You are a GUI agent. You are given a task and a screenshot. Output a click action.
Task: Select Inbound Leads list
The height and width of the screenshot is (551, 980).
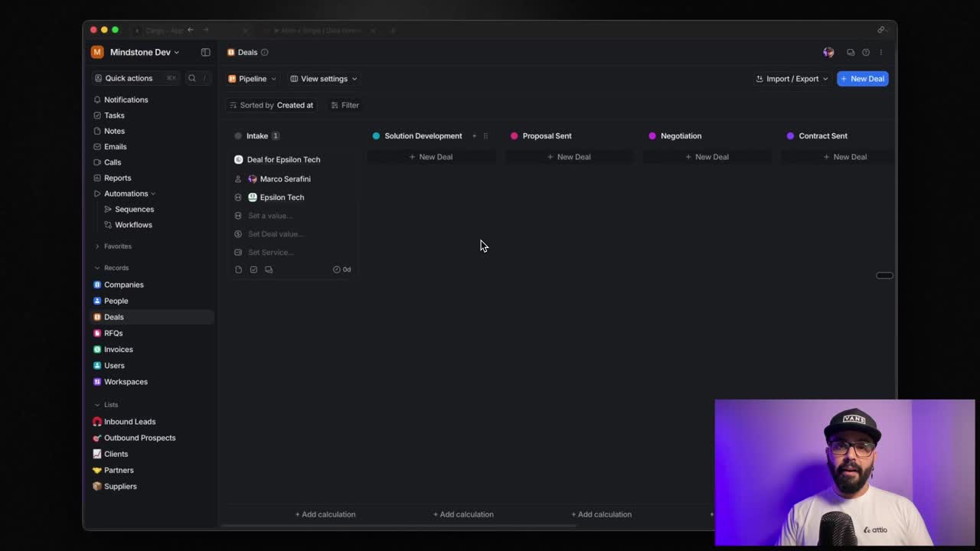click(x=129, y=422)
